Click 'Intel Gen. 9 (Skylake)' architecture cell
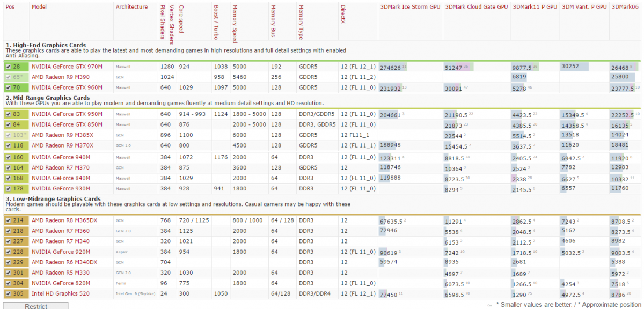 [134, 294]
